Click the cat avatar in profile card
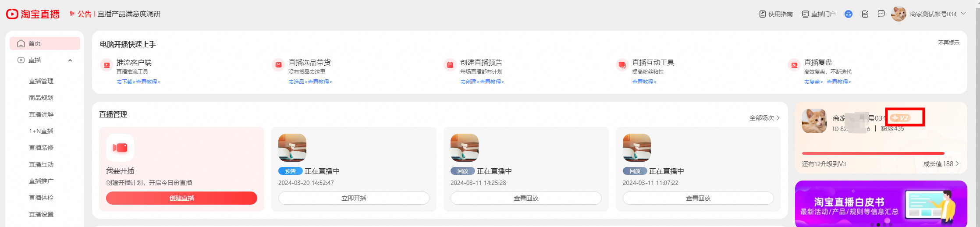980x227 pixels. (x=814, y=121)
